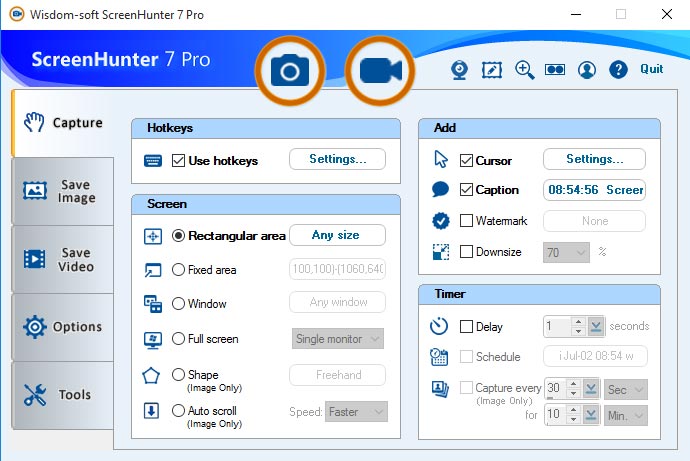Enable the Delay checkbox

click(466, 326)
